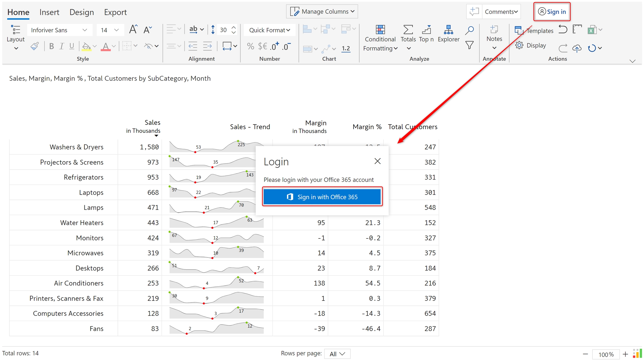
Task: Toggle bold formatting
Action: pyautogui.click(x=51, y=46)
